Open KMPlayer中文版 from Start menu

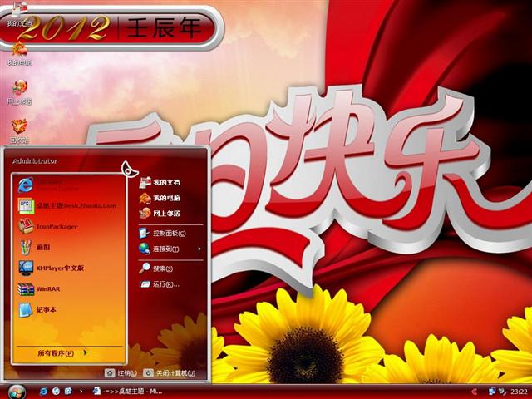[70, 268]
